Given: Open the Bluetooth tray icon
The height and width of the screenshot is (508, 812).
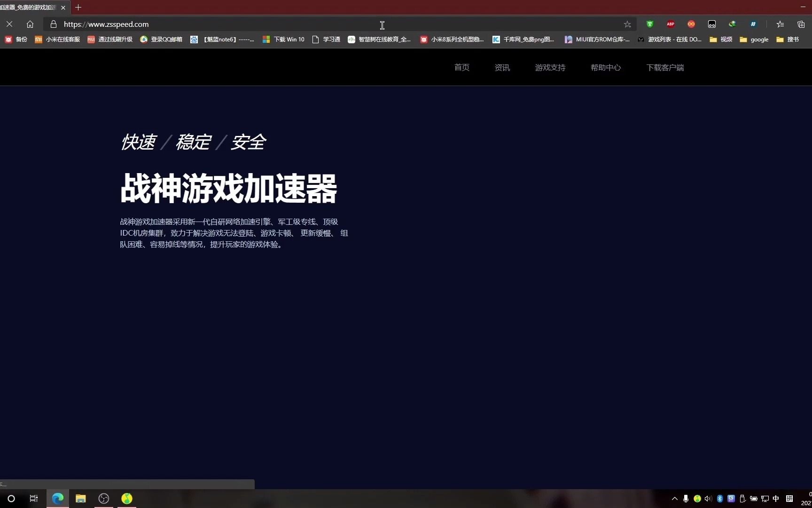Looking at the screenshot, I should (720, 499).
